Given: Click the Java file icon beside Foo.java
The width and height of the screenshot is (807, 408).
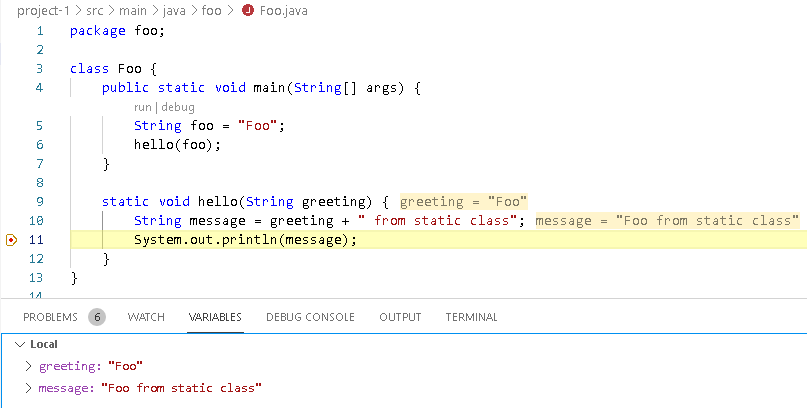Looking at the screenshot, I should 248,10.
